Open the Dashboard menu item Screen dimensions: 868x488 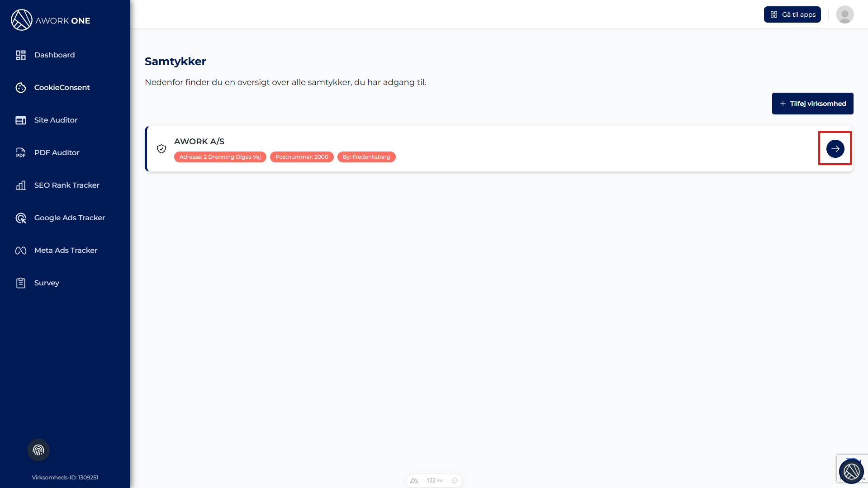(x=54, y=55)
